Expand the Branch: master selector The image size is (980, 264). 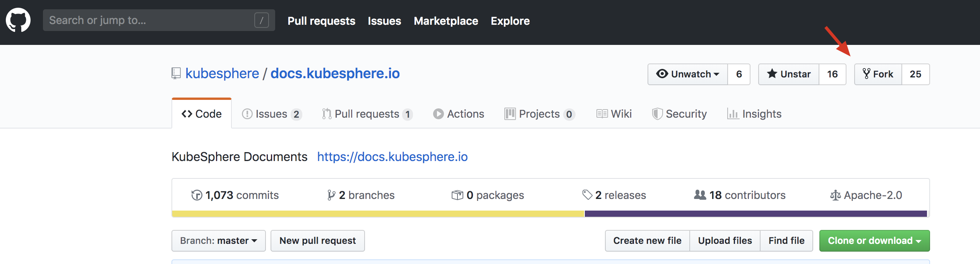(x=219, y=241)
